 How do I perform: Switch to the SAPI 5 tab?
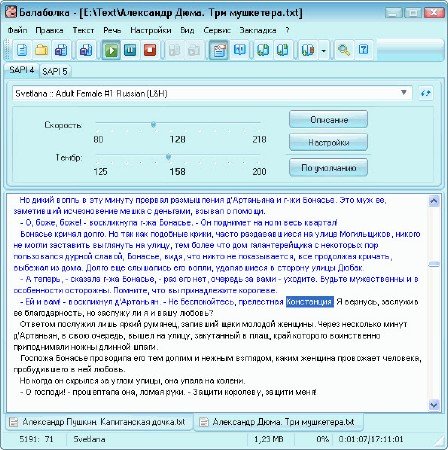point(55,71)
